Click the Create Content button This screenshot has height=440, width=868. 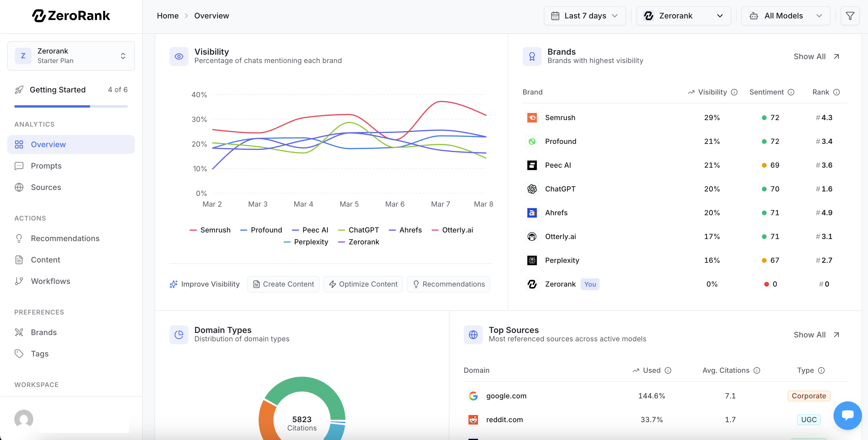[x=283, y=284]
